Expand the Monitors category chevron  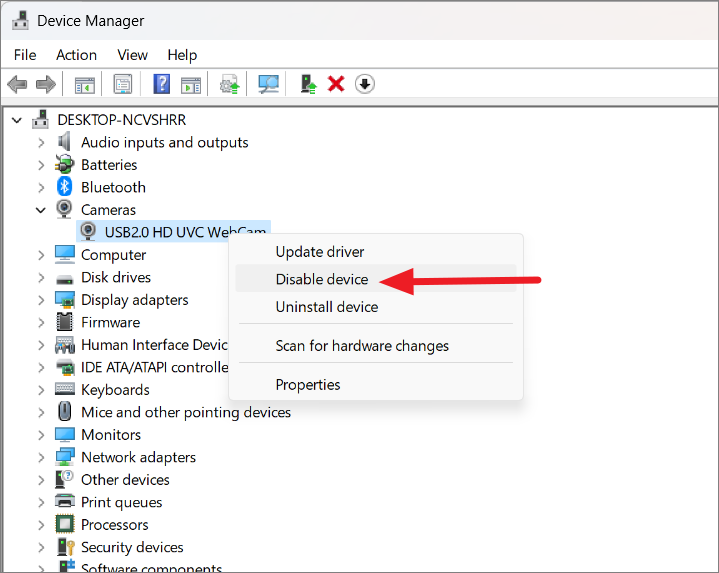tap(41, 435)
